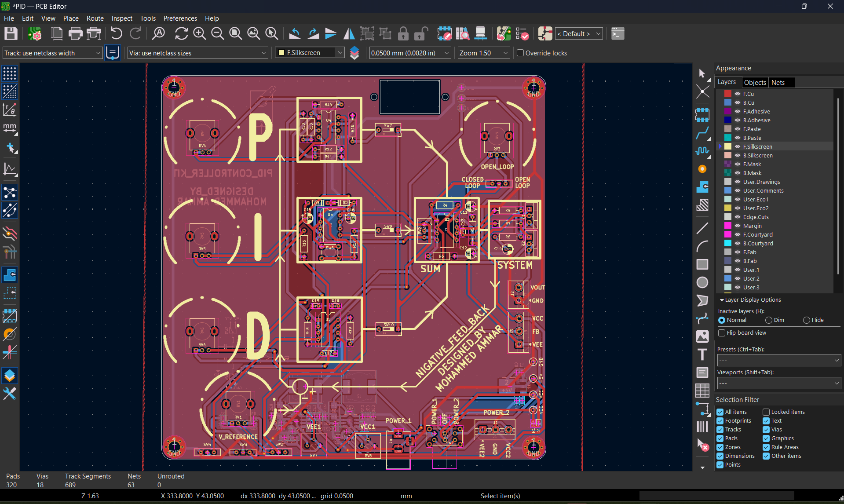The height and width of the screenshot is (504, 844).
Task: Select the B.Silkscreen layer row
Action: 775,155
